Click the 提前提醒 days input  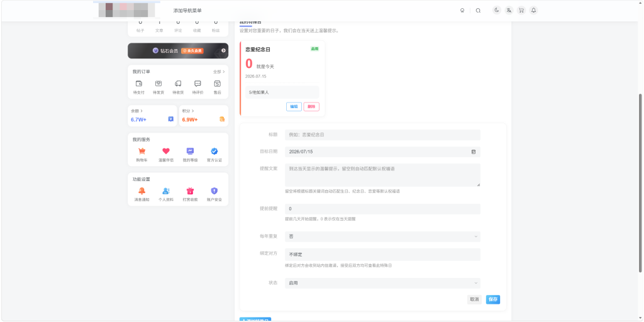(382, 209)
